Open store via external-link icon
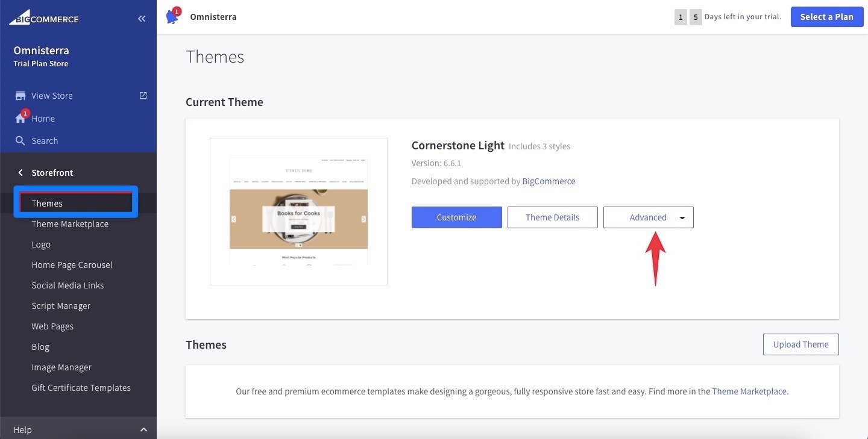Image resolution: width=868 pixels, height=439 pixels. 143,95
